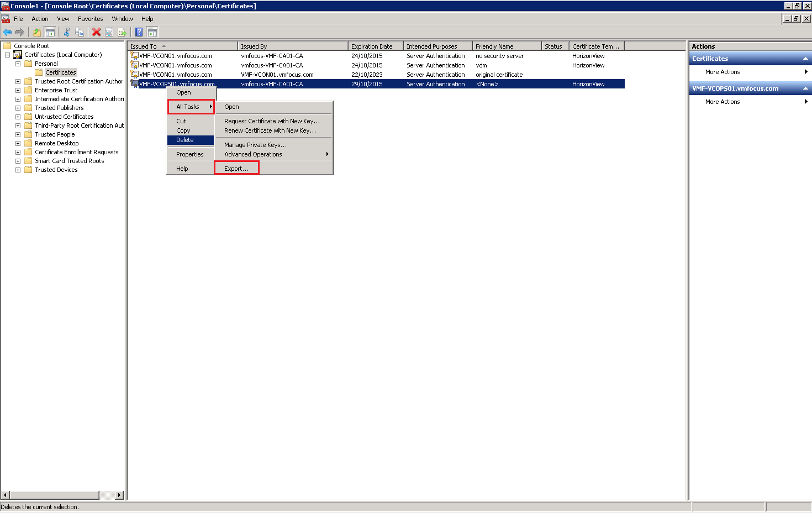Click the Up one level folder icon
The height and width of the screenshot is (513, 812).
coord(36,33)
